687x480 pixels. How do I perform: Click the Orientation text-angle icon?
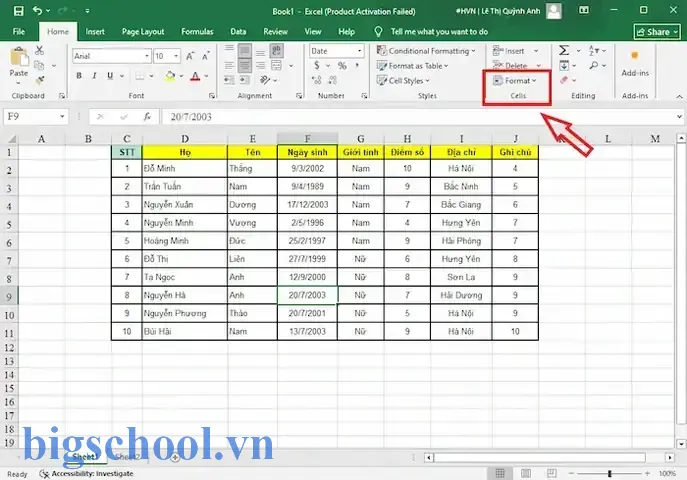(x=265, y=80)
